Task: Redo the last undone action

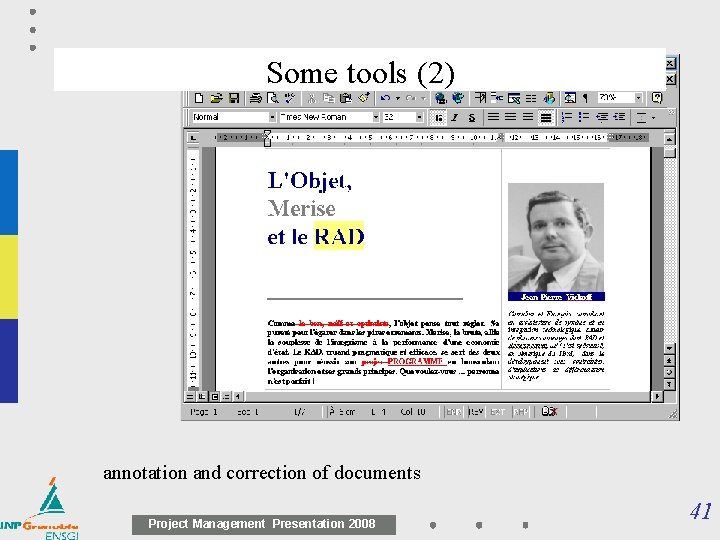Action: click(411, 98)
